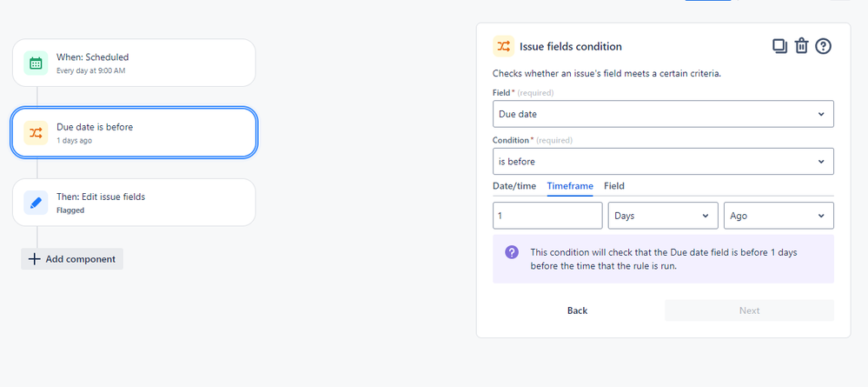
Task: Open the Due date field dropdown
Action: [663, 114]
